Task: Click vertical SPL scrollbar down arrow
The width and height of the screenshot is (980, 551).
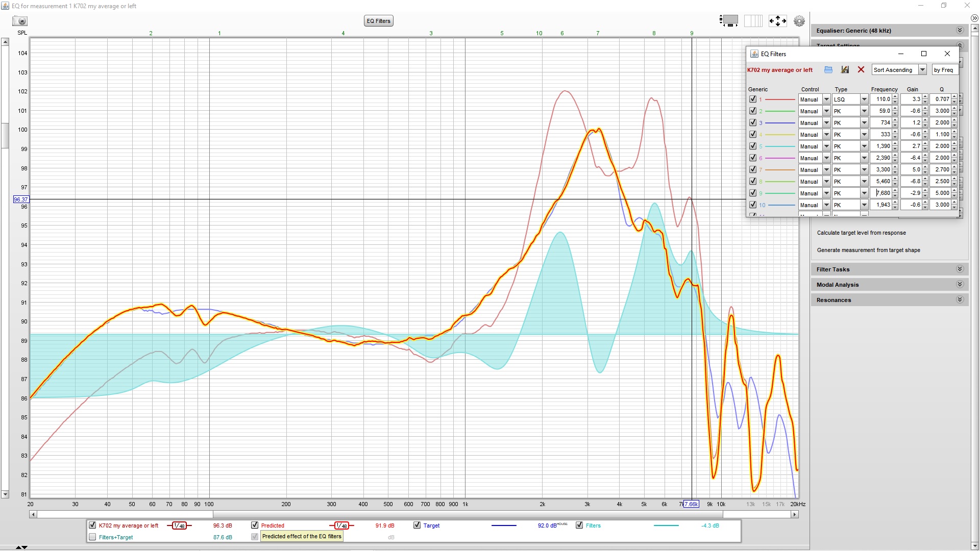Action: tap(5, 494)
